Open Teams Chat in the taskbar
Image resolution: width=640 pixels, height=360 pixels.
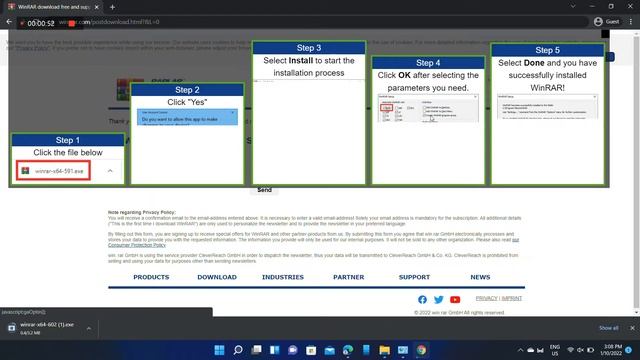(x=293, y=350)
